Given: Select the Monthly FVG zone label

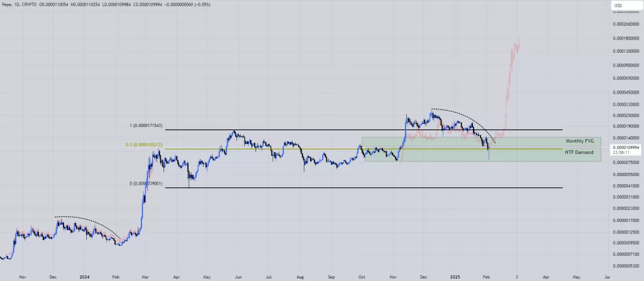Looking at the screenshot, I should [x=579, y=141].
